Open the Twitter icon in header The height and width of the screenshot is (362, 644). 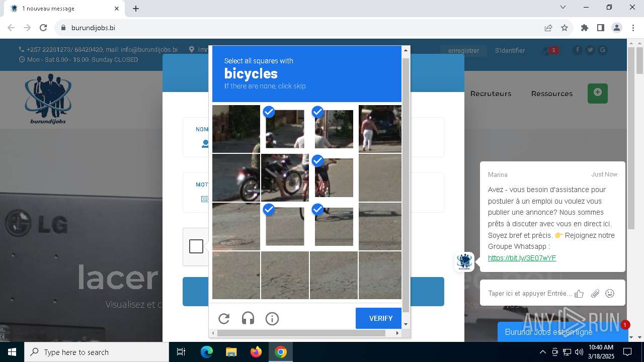pyautogui.click(x=590, y=50)
